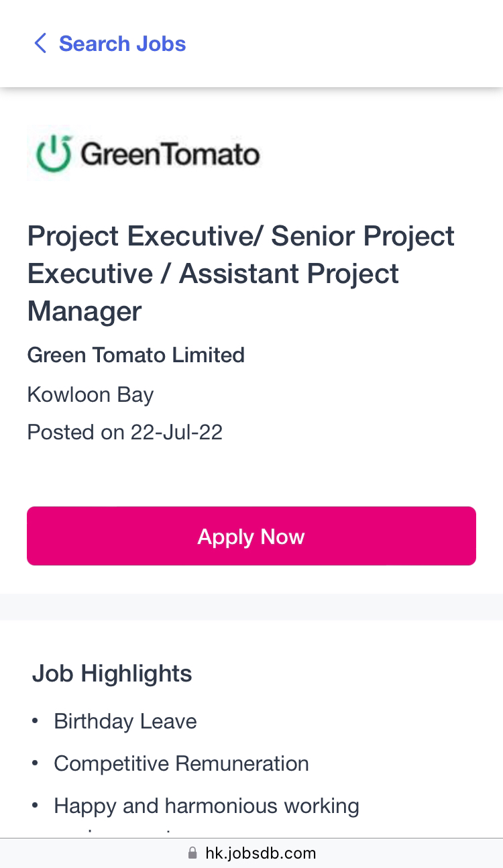Go back via Search Jobs link
The height and width of the screenshot is (868, 503).
(122, 44)
